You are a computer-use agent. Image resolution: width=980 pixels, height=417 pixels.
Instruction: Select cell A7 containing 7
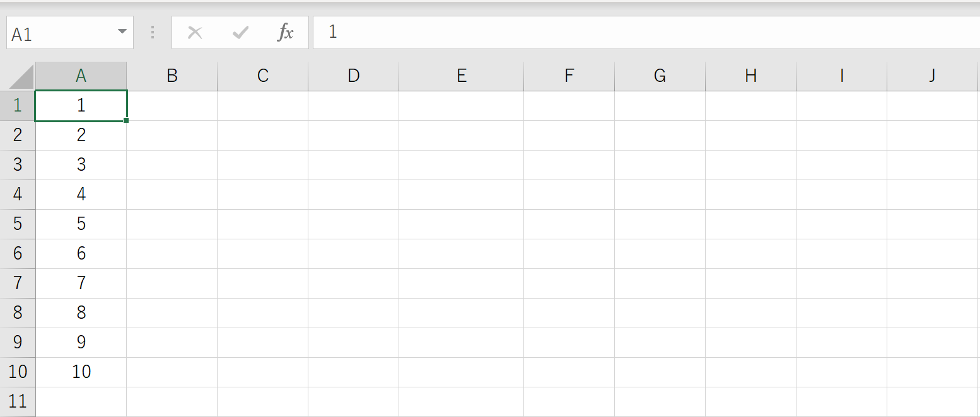[x=81, y=283]
